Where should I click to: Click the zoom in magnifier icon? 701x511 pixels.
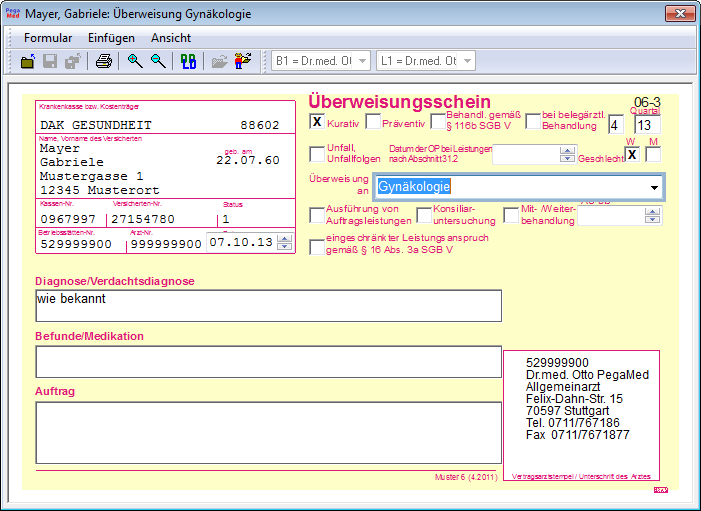pos(135,61)
